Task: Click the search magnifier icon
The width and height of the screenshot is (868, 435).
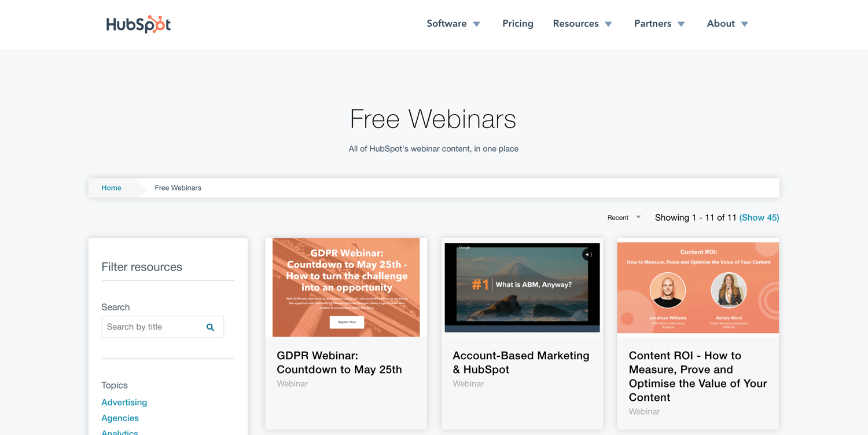Action: [x=210, y=327]
